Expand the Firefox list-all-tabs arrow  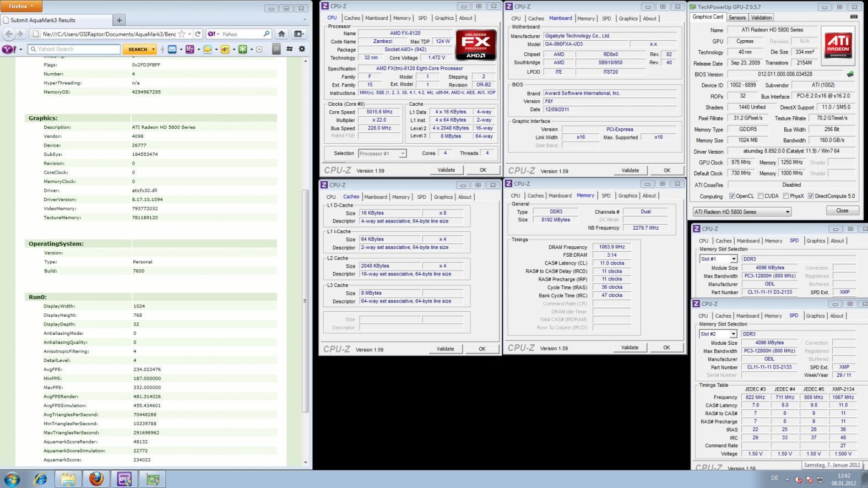[x=304, y=20]
